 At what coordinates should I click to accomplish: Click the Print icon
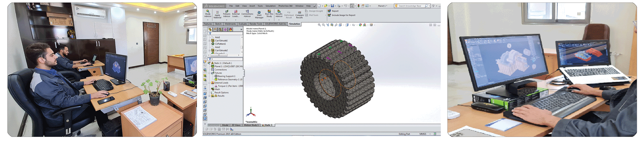[x=339, y=6]
